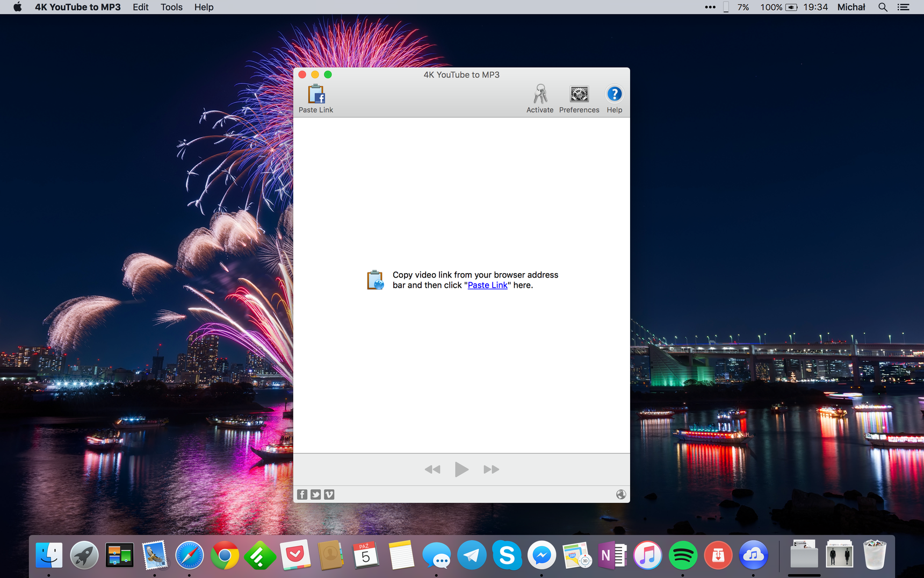Viewport: 924px width, 578px height.
Task: Open the Facebook icon in the status bar
Action: (x=302, y=495)
